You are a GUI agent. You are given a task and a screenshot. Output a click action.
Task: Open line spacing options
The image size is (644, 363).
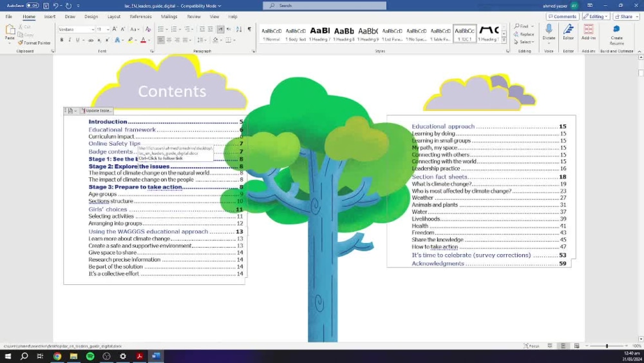pyautogui.click(x=200, y=40)
